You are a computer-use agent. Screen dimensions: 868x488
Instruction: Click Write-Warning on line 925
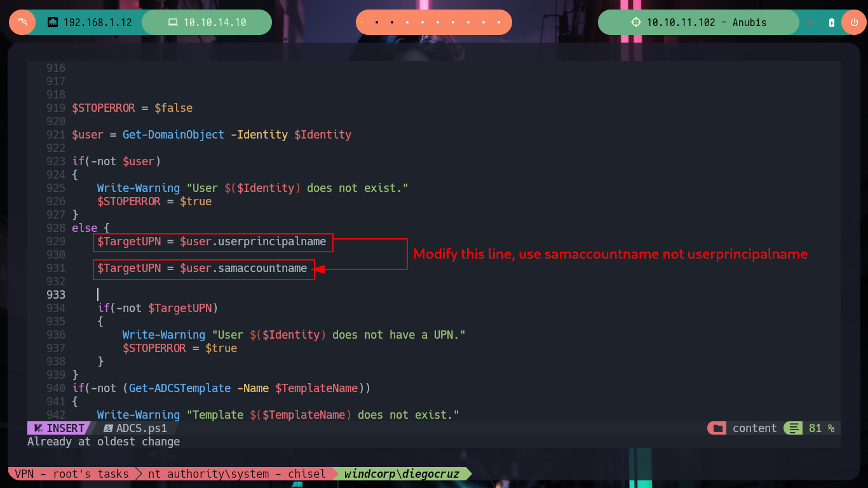coord(139,188)
